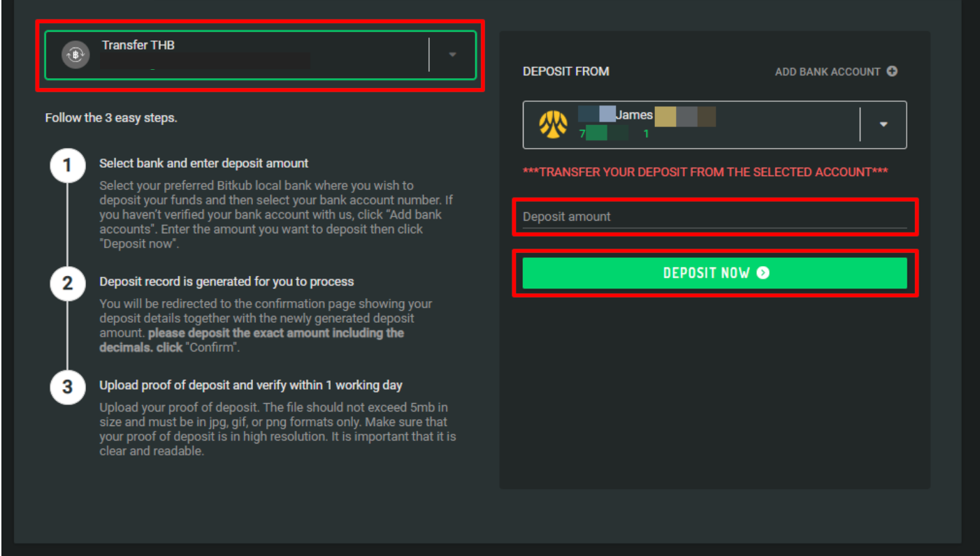Screen dimensions: 980x556
Task: Click the 'Follow the 3 easy steps' text
Action: click(111, 118)
